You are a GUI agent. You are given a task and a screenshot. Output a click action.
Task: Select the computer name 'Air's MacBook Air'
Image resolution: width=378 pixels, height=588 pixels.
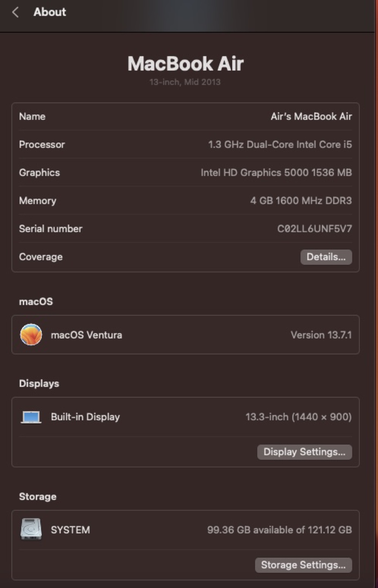click(x=311, y=116)
